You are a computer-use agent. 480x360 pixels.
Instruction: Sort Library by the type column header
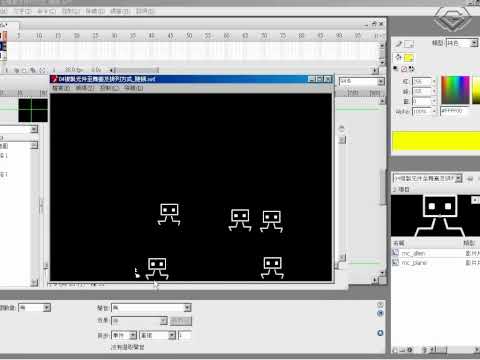click(469, 243)
